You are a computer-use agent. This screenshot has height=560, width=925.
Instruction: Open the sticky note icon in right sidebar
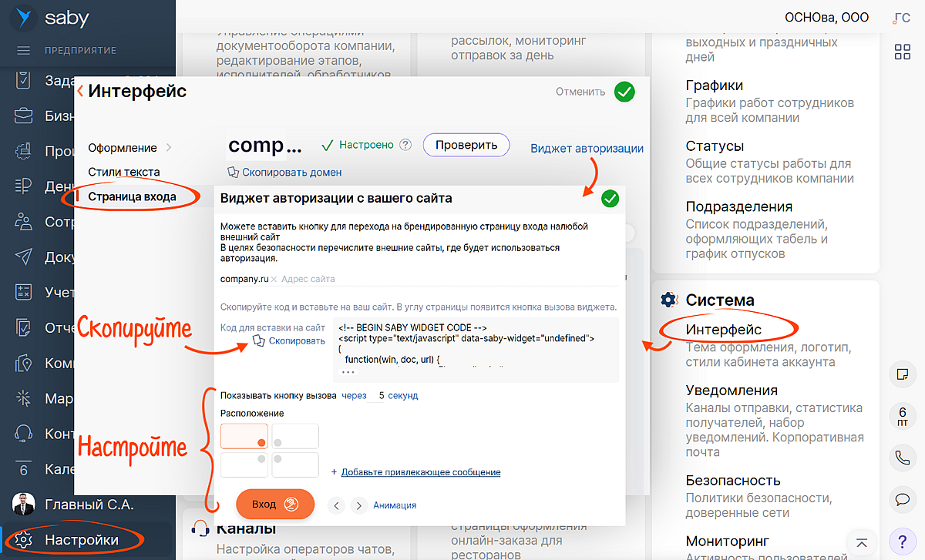pos(901,374)
